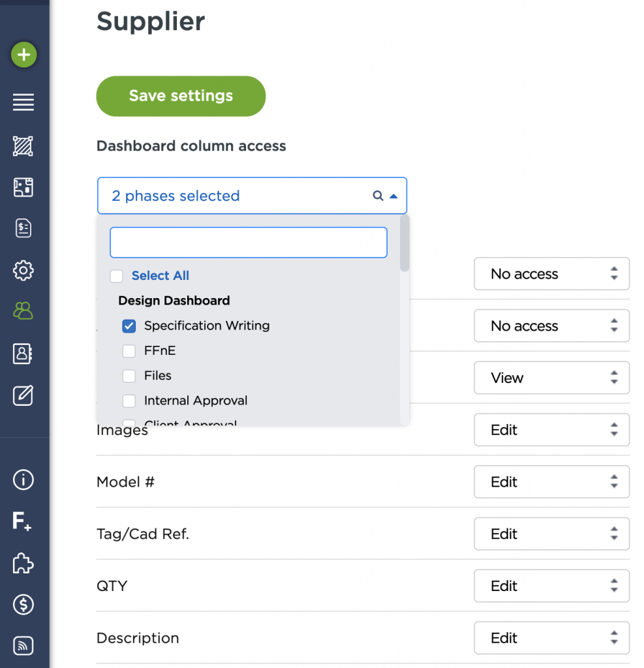
Task: Click the puzzle piece integrations icon
Action: coord(23,563)
